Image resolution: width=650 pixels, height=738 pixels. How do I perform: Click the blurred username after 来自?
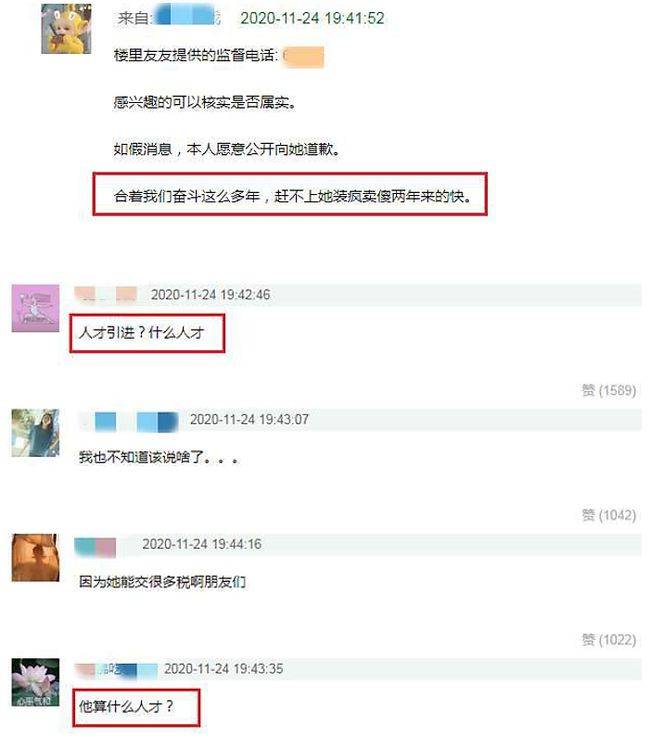pos(186,16)
